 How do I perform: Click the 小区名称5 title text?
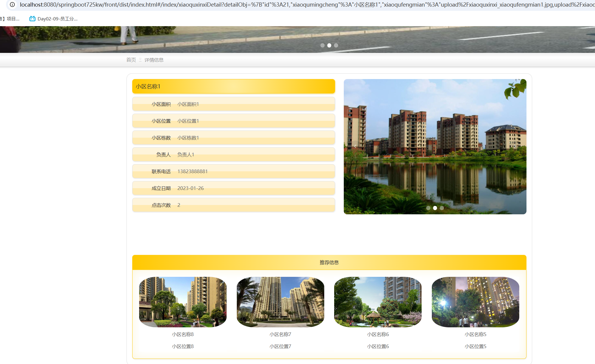pos(475,334)
